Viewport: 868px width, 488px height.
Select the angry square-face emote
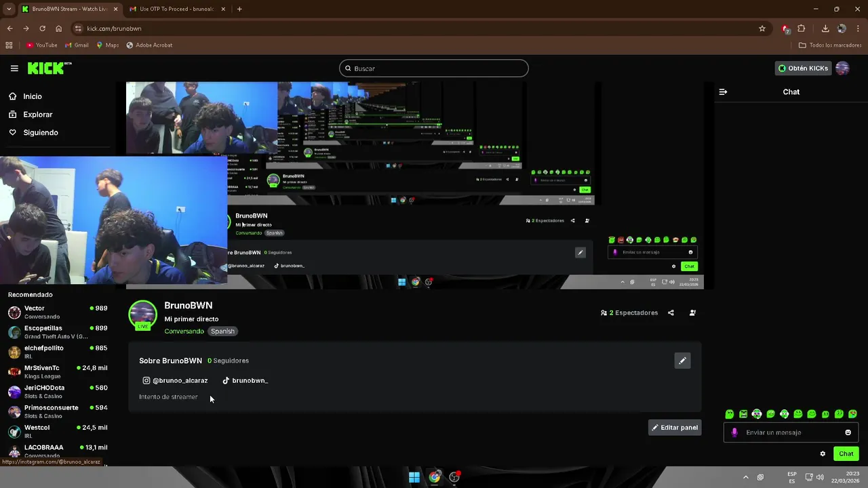743,414
